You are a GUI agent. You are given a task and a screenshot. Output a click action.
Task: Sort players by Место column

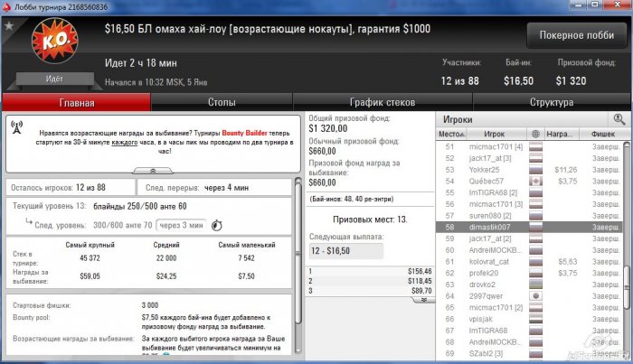click(x=451, y=134)
